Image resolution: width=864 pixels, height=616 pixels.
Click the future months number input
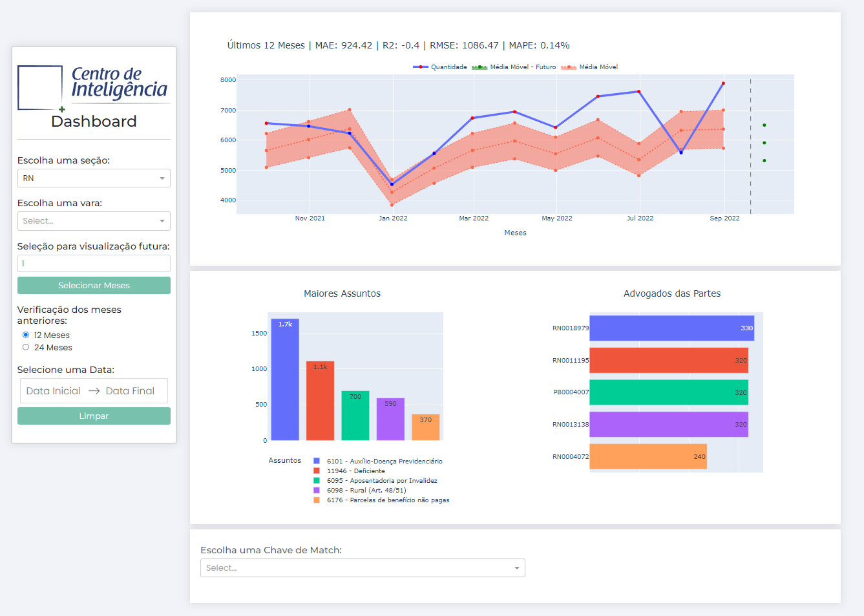tap(94, 264)
